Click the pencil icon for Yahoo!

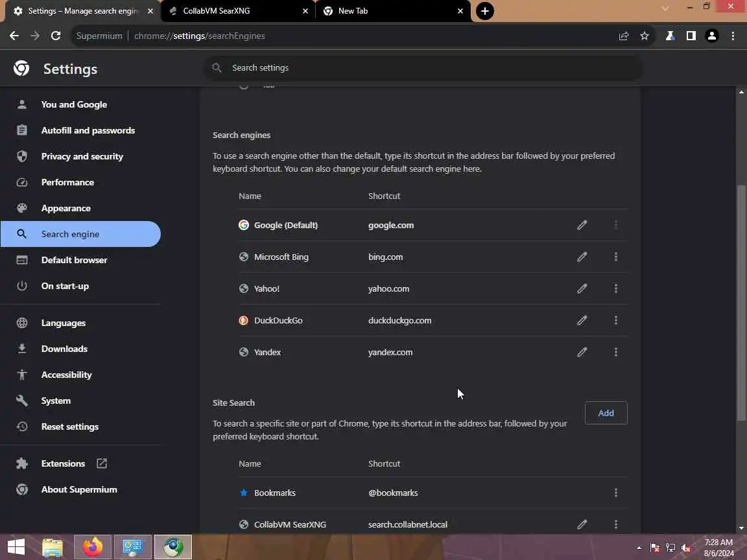click(582, 288)
